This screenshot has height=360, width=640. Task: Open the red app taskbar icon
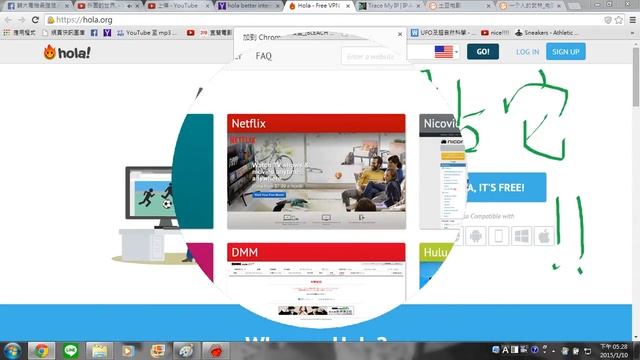coord(216,351)
